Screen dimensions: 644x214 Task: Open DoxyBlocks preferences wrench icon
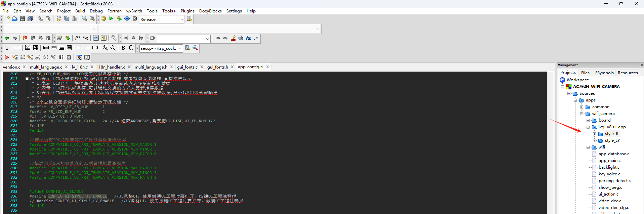point(114,38)
